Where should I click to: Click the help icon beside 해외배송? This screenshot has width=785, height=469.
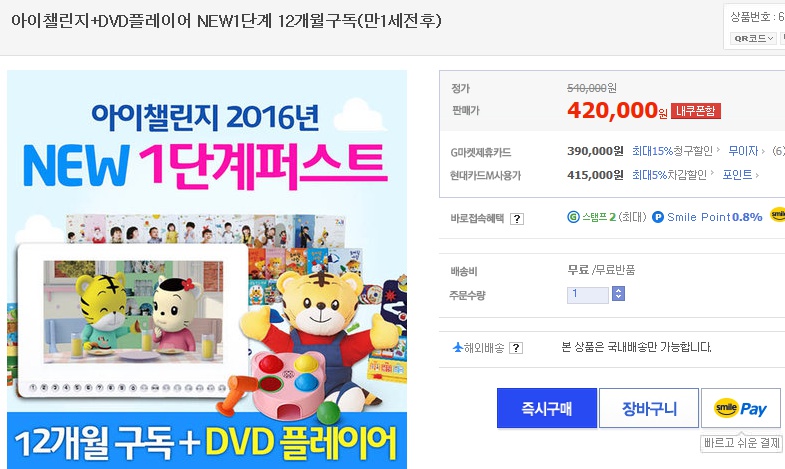click(x=516, y=348)
